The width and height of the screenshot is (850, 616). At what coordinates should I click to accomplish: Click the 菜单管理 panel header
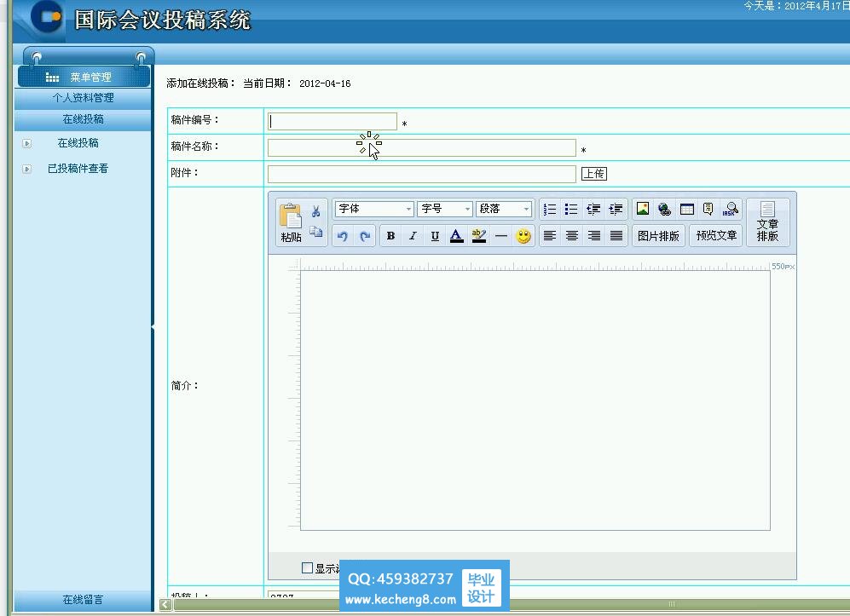tap(84, 77)
